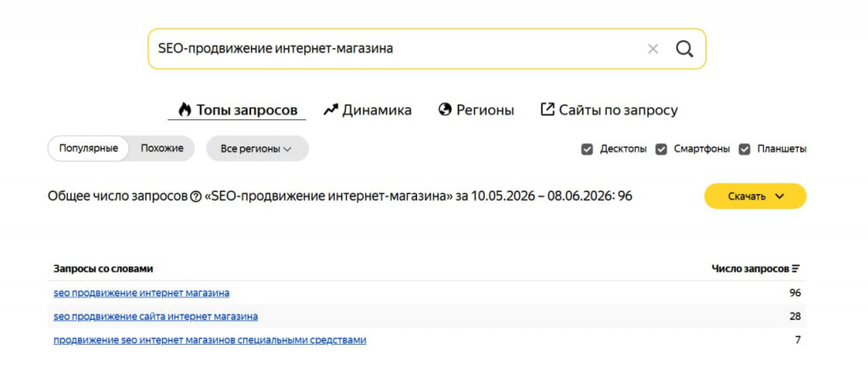Open link seo продвижение сайта интернет магазина

156,317
